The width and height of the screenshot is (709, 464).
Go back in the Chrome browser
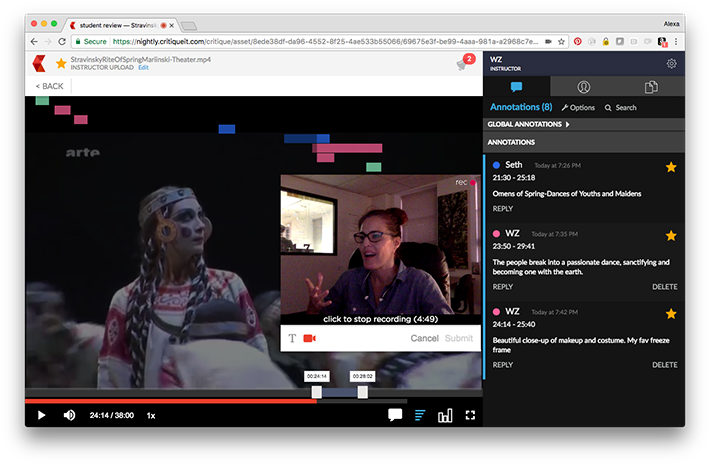34,42
